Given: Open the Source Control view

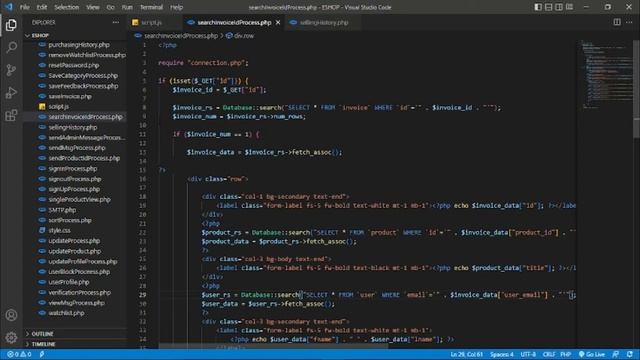Looking at the screenshot, I should click(11, 70).
